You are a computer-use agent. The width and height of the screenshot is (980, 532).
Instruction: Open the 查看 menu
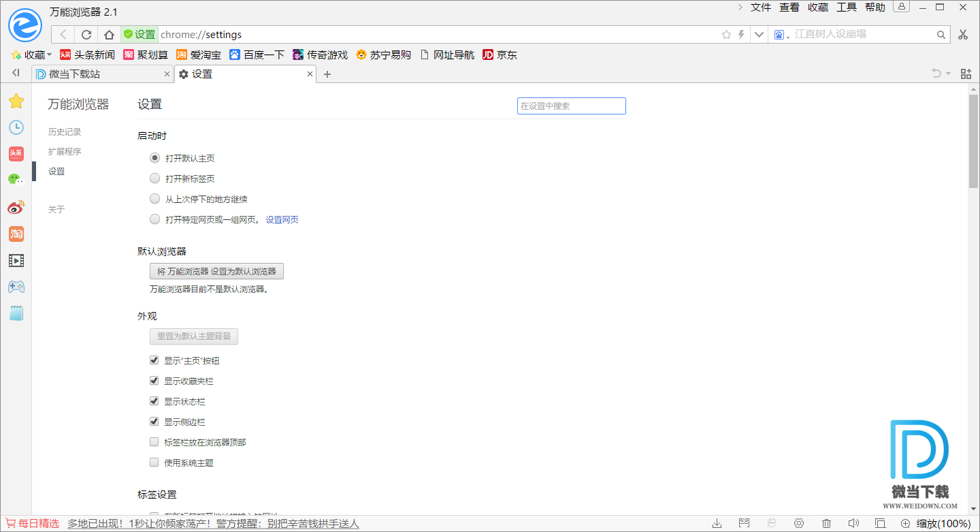(789, 7)
